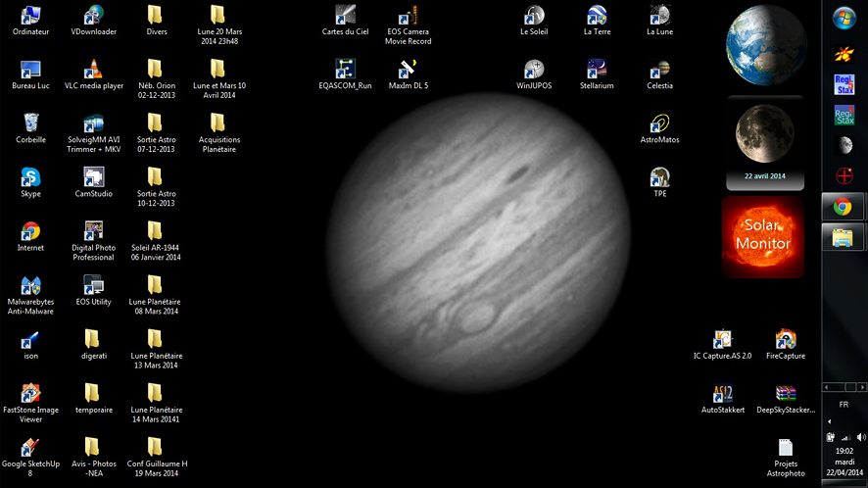Open the Windows Start button
The image size is (868, 488).
pyautogui.click(x=844, y=19)
